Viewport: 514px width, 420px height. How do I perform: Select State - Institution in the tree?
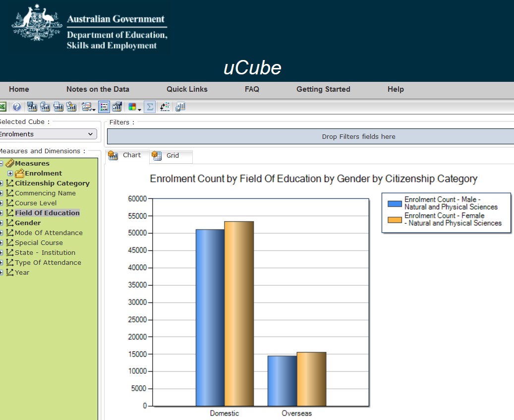click(45, 252)
